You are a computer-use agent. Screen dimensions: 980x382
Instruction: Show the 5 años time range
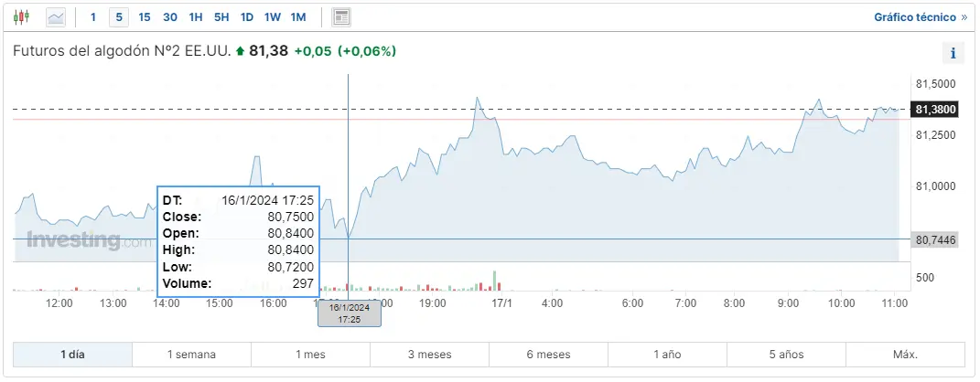pyautogui.click(x=786, y=355)
